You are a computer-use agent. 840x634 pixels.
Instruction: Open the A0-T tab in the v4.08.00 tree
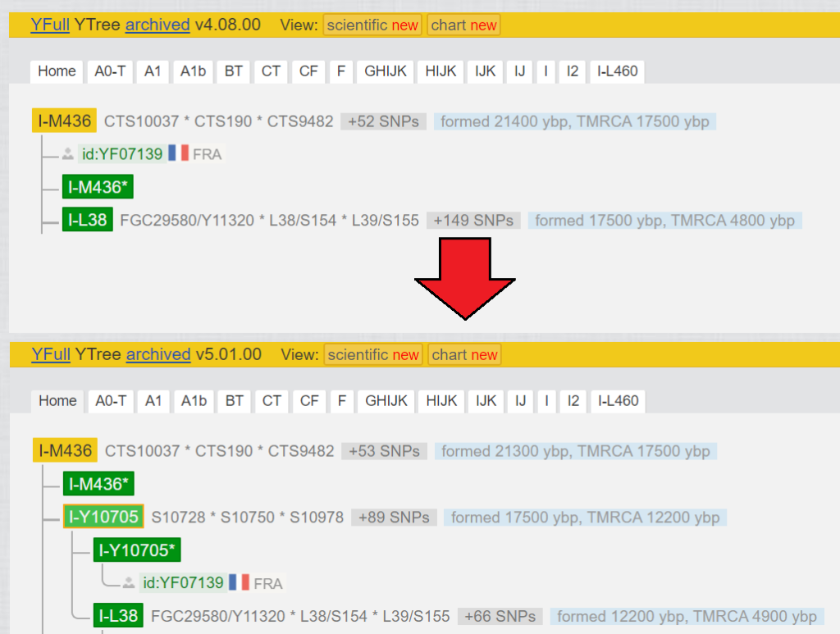(111, 71)
